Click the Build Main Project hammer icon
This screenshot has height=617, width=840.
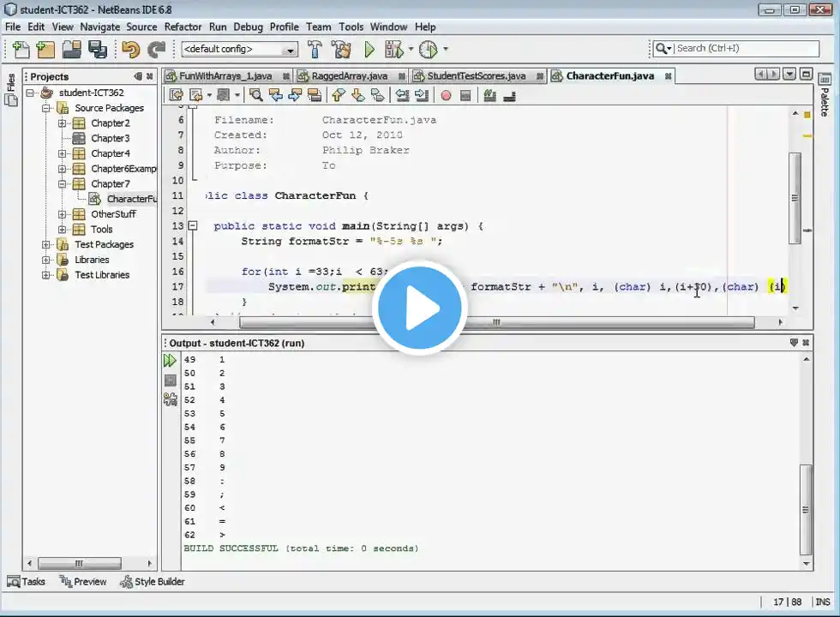tap(315, 50)
